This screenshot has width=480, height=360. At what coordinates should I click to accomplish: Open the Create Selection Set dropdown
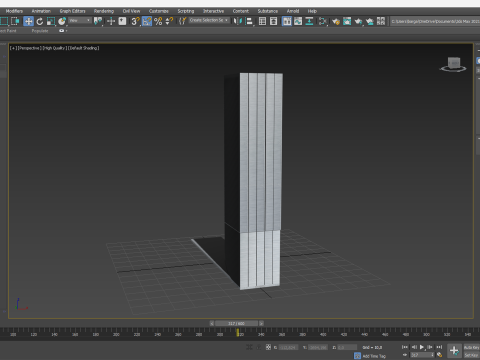(209, 20)
